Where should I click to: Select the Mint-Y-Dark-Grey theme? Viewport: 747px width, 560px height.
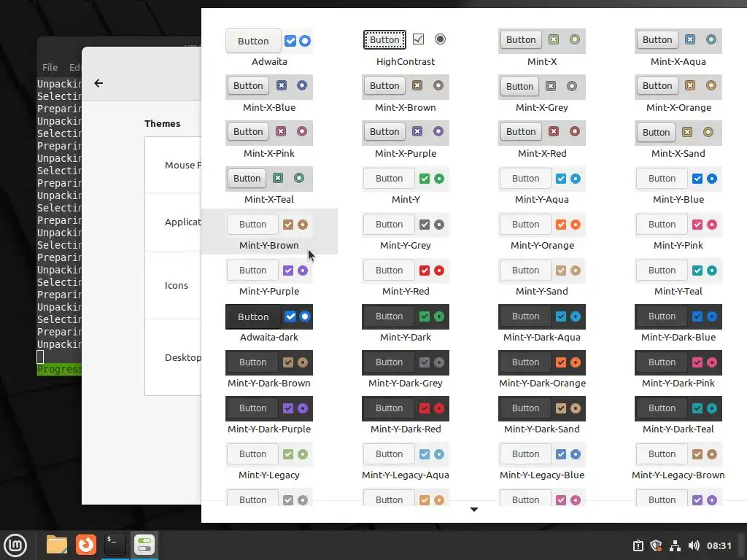pos(406,370)
